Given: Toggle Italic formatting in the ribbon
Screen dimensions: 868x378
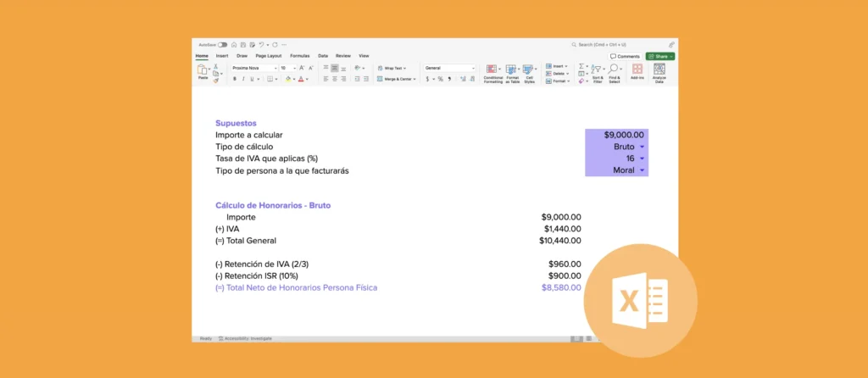Looking at the screenshot, I should tap(243, 79).
